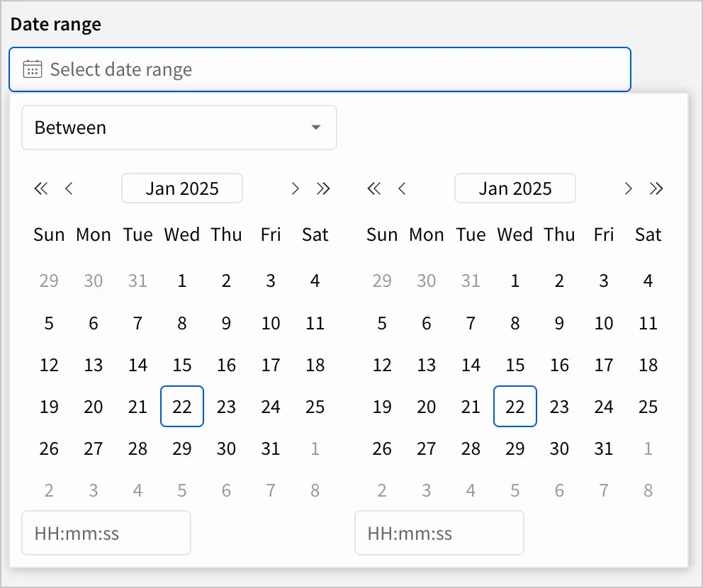The height and width of the screenshot is (588, 703).
Task: Pick January 1 in the left calendar
Action: [x=182, y=281]
